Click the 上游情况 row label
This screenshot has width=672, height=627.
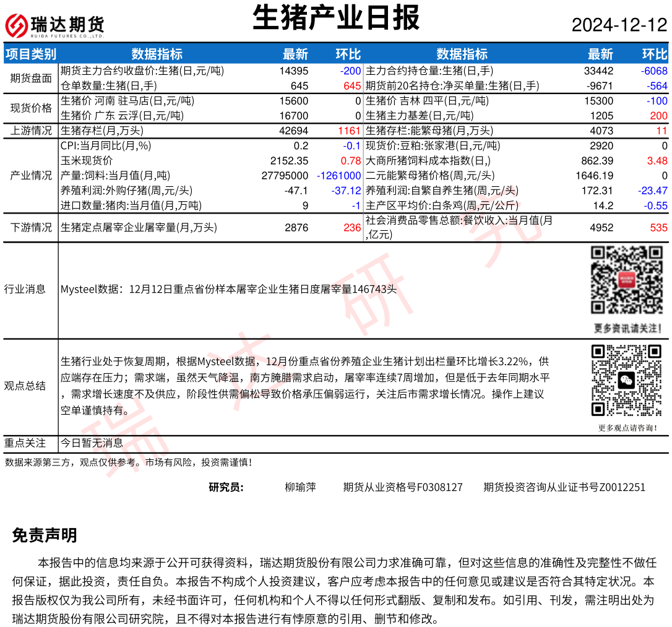[30, 131]
